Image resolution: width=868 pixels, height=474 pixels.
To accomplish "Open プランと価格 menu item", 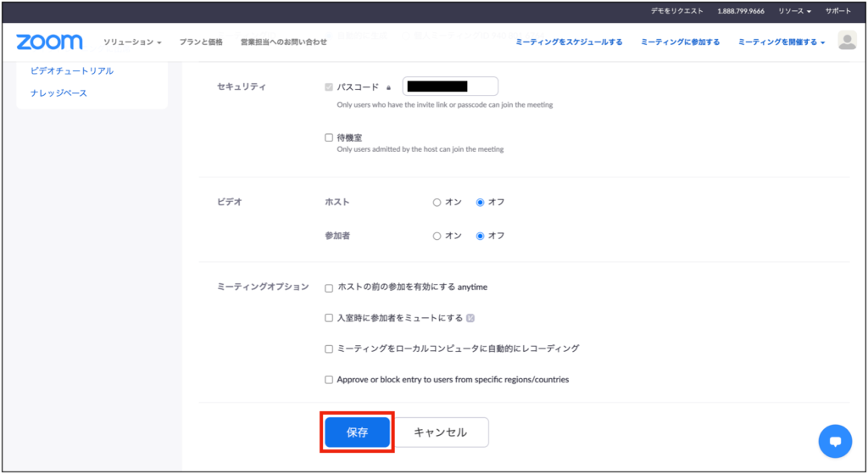I will (x=201, y=42).
